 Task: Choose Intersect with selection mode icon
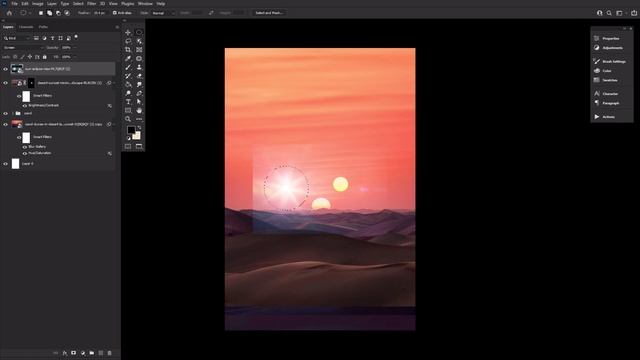pos(67,13)
